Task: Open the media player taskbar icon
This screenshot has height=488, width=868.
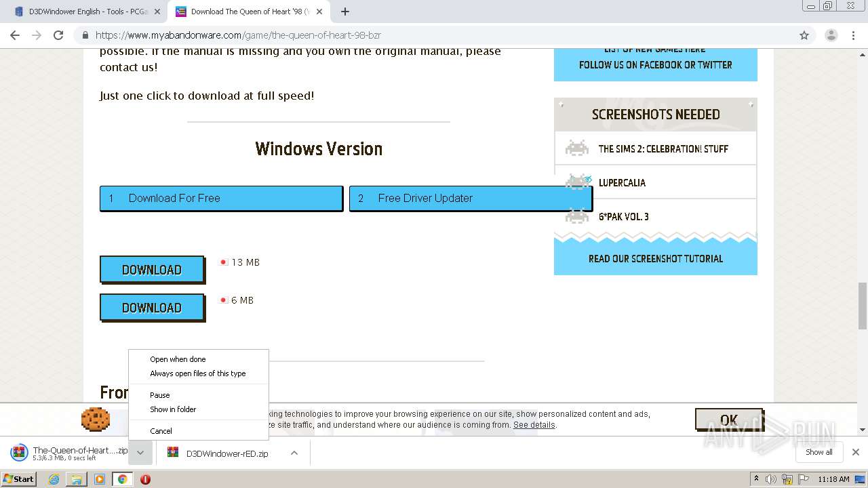Action: tap(100, 479)
